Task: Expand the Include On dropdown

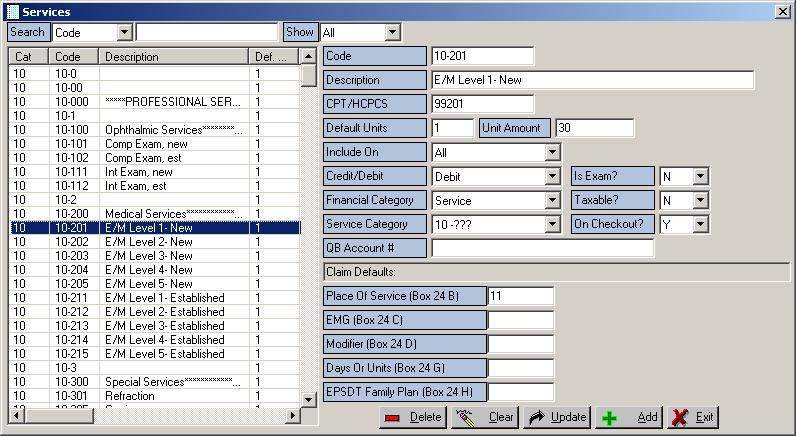Action: [552, 153]
